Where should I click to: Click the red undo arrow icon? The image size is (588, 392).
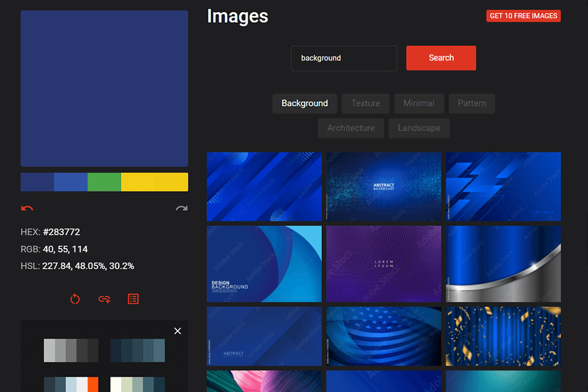point(27,208)
